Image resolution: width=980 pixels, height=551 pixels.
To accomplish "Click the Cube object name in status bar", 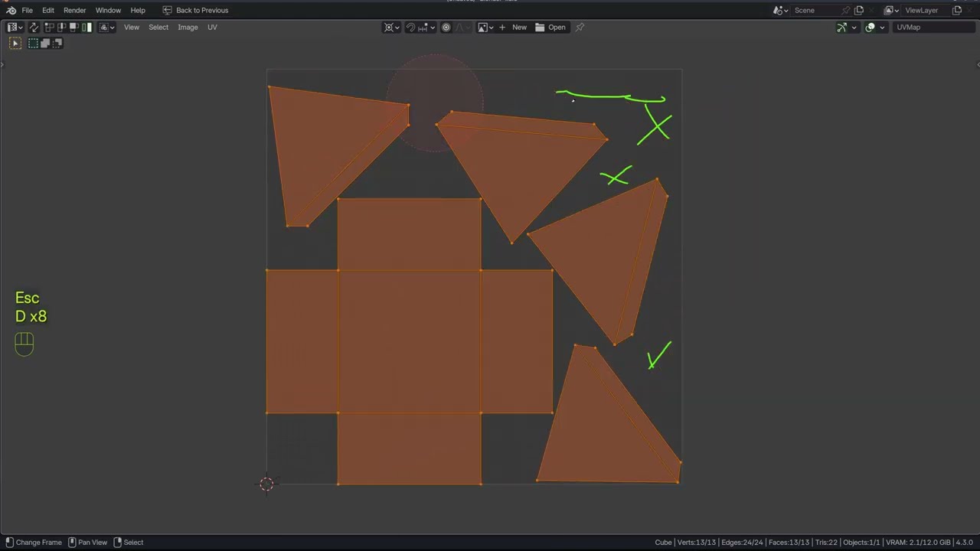I will coord(663,542).
